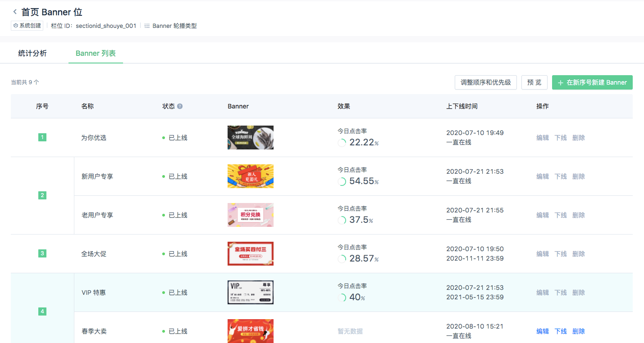This screenshot has width=644, height=343.
Task: Select the Banner 列表 tab
Action: click(96, 54)
